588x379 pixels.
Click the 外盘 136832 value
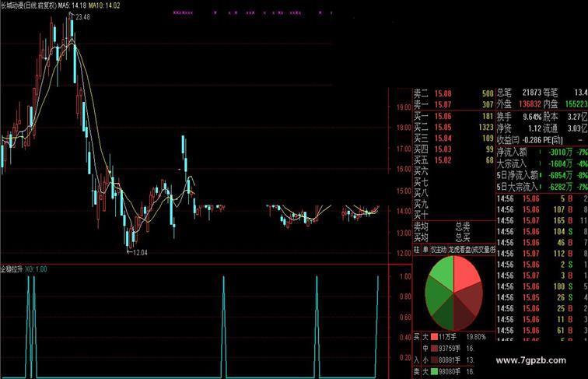pos(530,104)
